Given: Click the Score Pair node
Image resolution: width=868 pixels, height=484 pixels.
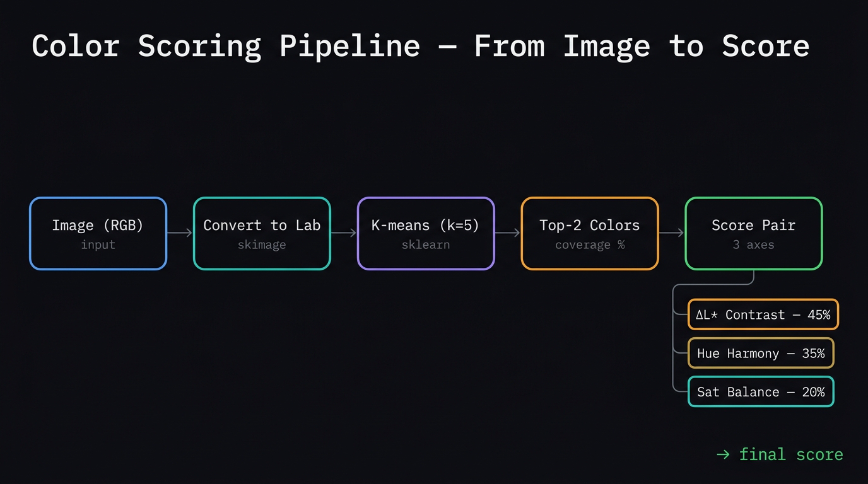Looking at the screenshot, I should (753, 226).
